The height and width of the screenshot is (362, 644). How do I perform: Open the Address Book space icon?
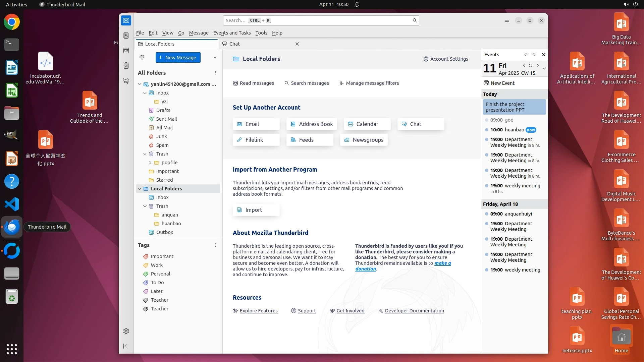click(126, 36)
